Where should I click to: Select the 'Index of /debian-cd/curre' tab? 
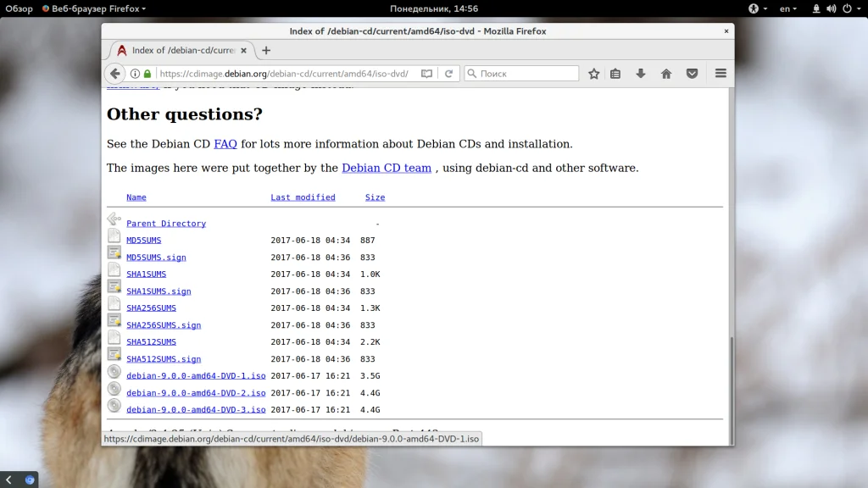pos(183,50)
